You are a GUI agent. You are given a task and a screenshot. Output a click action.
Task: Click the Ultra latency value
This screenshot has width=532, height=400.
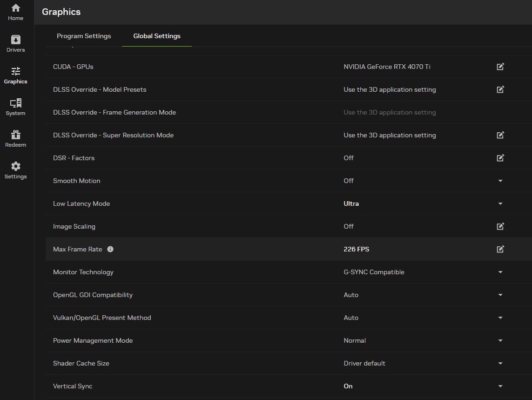tap(351, 203)
